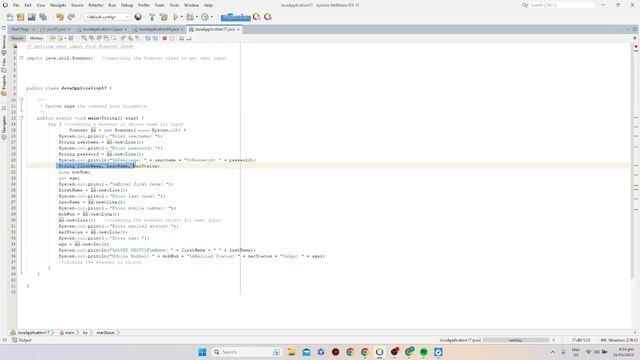
Task: Build the project with hammer icon
Action: (152, 17)
